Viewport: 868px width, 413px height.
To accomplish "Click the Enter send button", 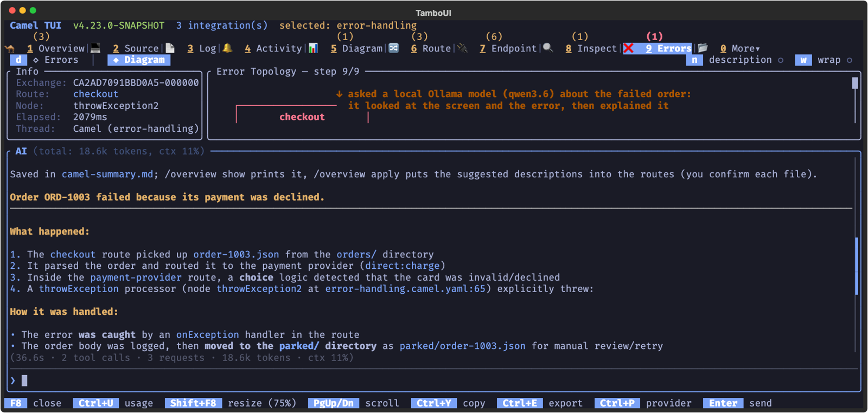I will click(738, 403).
